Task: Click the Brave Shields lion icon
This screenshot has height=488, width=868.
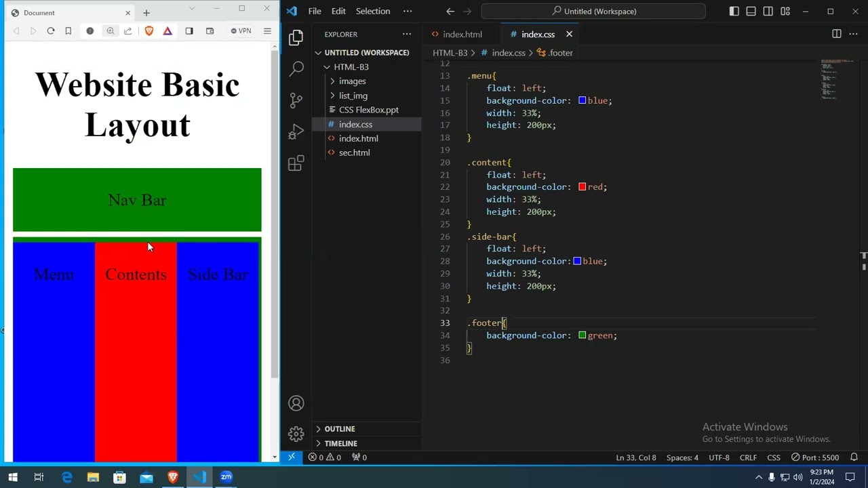Action: click(x=149, y=30)
